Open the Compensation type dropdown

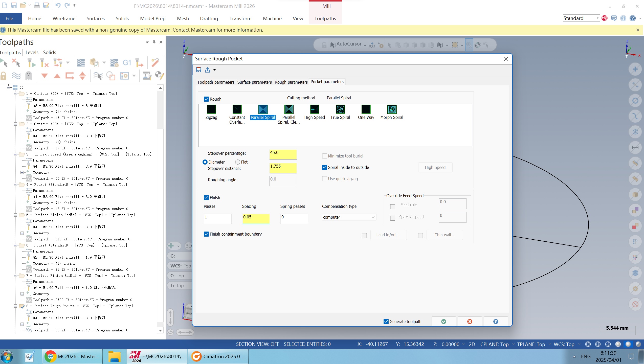click(x=349, y=217)
